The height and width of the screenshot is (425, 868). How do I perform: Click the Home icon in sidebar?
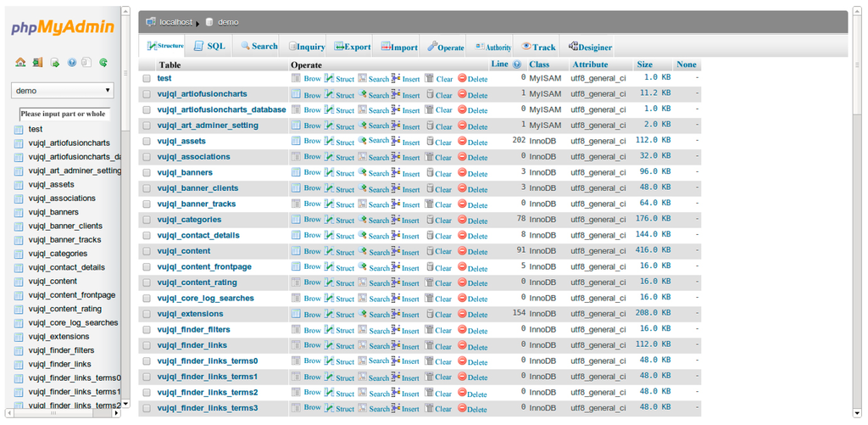20,62
